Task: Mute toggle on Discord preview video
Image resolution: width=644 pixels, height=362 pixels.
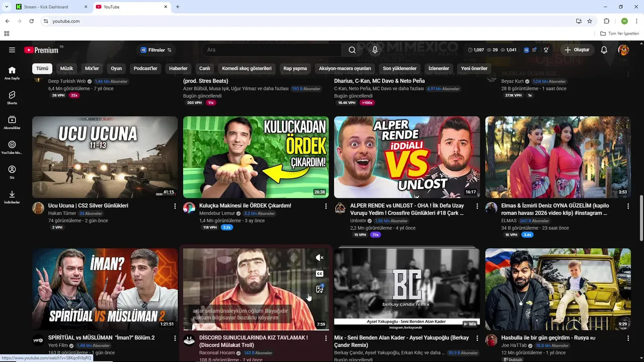Action: (x=319, y=257)
